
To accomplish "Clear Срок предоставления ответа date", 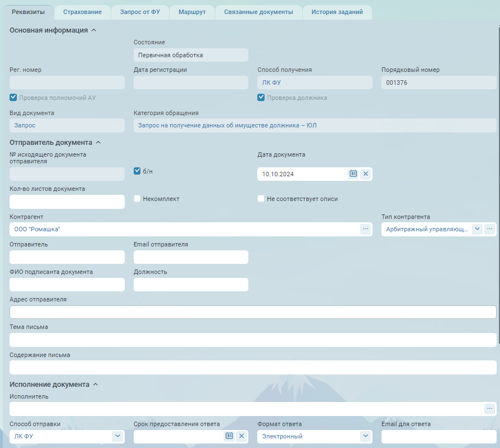I will 242,436.
